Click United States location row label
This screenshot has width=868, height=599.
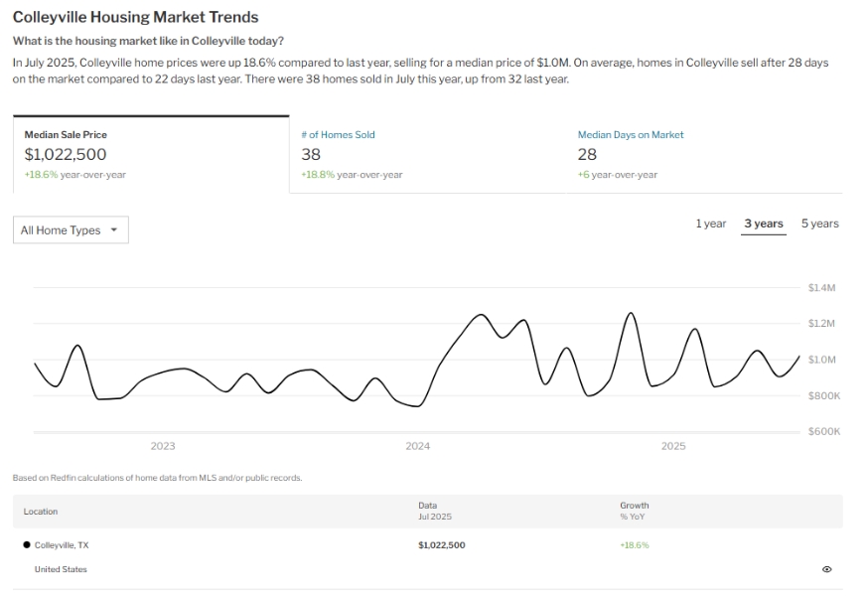[61, 569]
